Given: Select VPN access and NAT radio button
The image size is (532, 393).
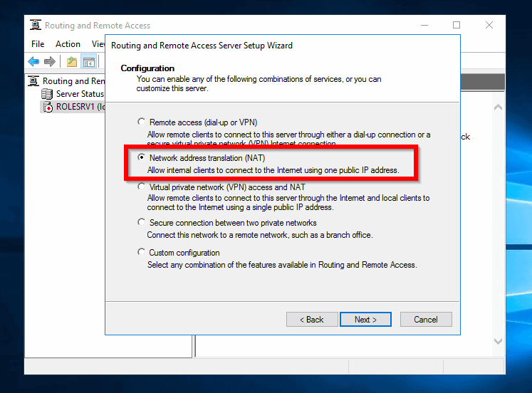Looking at the screenshot, I should [141, 187].
